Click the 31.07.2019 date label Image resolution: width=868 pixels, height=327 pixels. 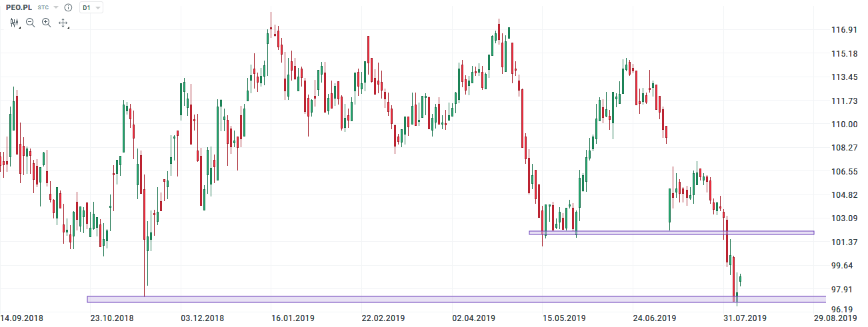[x=745, y=318]
